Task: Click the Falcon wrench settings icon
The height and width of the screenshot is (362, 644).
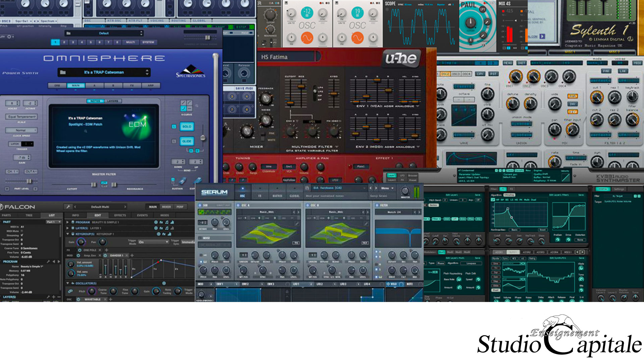Action: 68,207
